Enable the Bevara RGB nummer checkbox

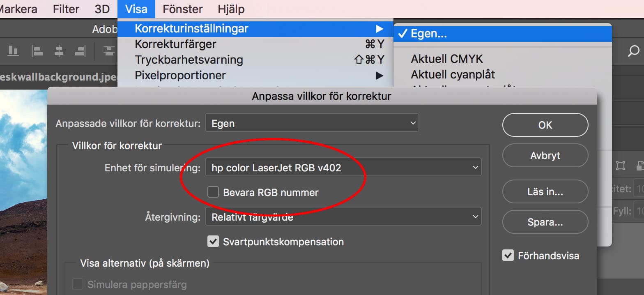tap(213, 192)
